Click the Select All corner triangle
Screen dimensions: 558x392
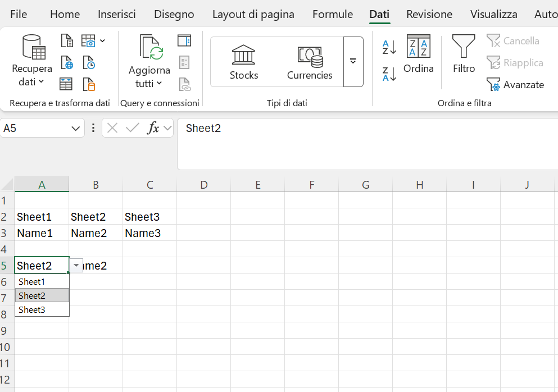click(x=8, y=184)
